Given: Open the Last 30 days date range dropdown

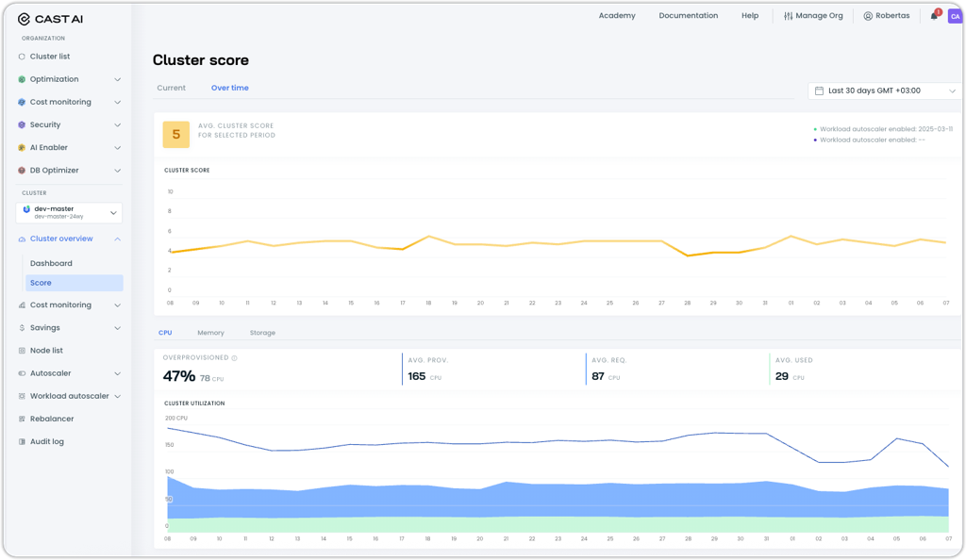Looking at the screenshot, I should coord(885,91).
